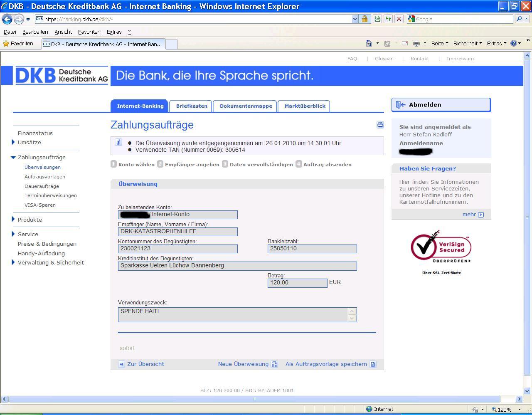The width and height of the screenshot is (532, 415).
Task: Click the RSS feeds icon
Action: 387,43
